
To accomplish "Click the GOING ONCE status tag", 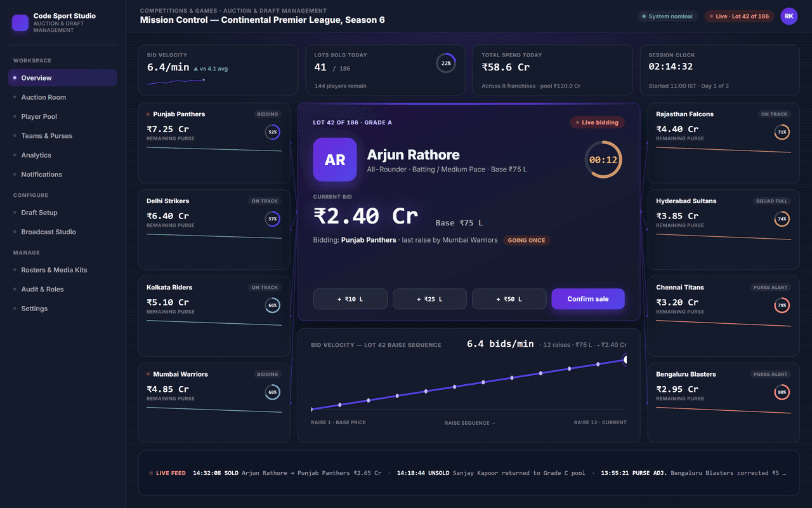I will pos(527,241).
